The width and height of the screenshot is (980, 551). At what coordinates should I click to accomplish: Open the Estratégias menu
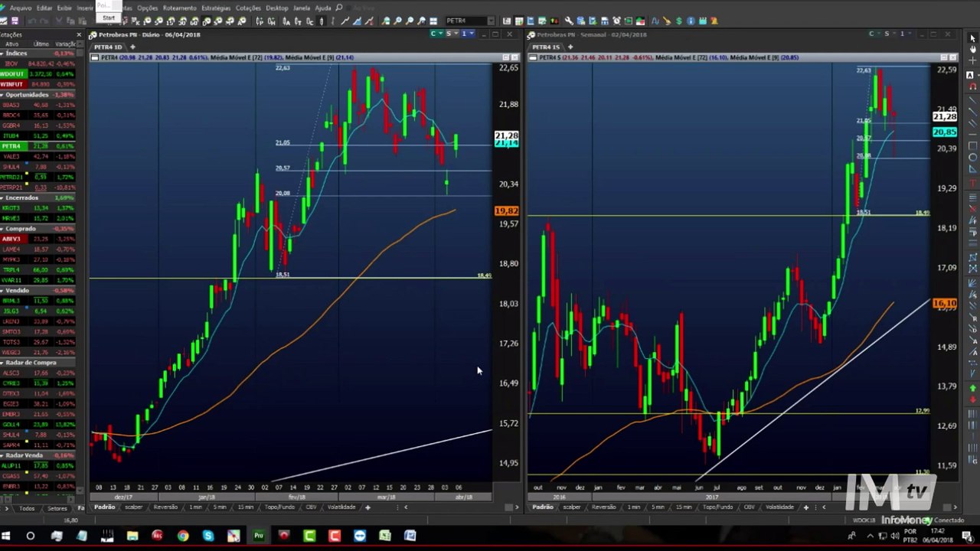tap(216, 8)
